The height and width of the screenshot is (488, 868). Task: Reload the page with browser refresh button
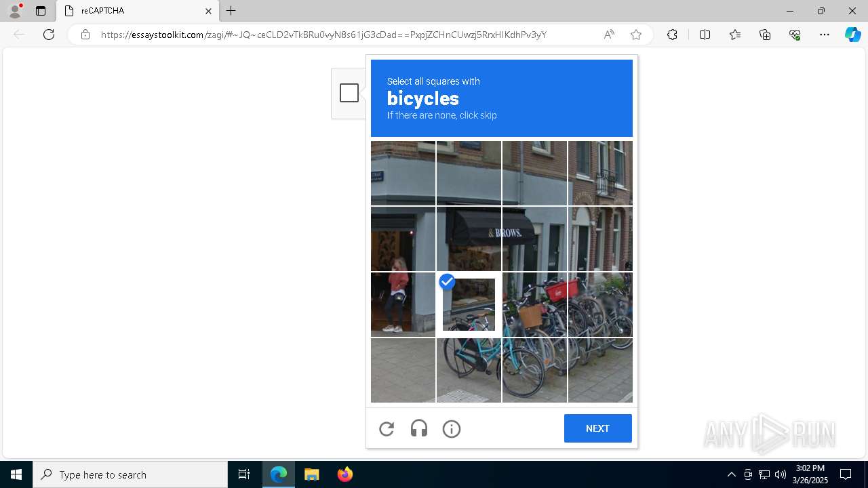pyautogui.click(x=49, y=35)
